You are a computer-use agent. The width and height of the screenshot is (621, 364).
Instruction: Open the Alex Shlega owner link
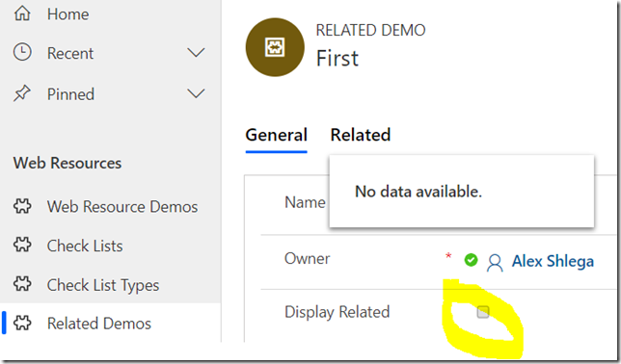coord(553,261)
